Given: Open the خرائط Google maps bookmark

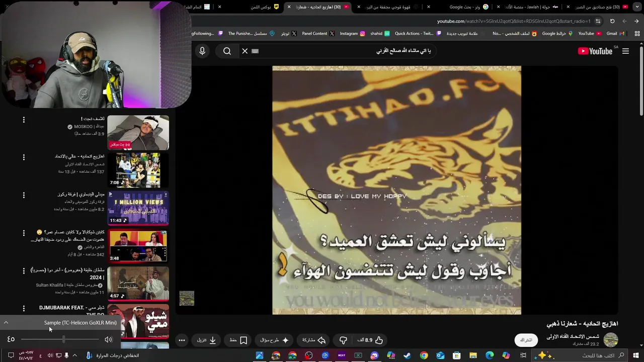Looking at the screenshot, I should coord(557,34).
